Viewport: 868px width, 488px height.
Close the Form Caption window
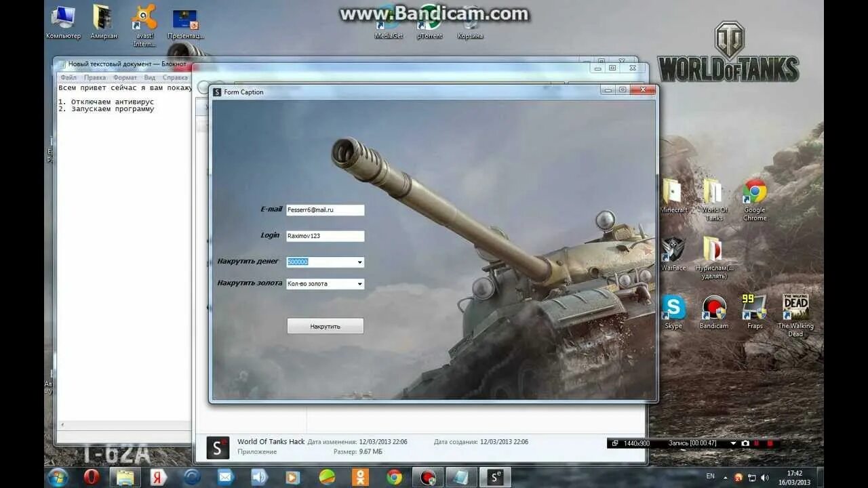pyautogui.click(x=642, y=90)
